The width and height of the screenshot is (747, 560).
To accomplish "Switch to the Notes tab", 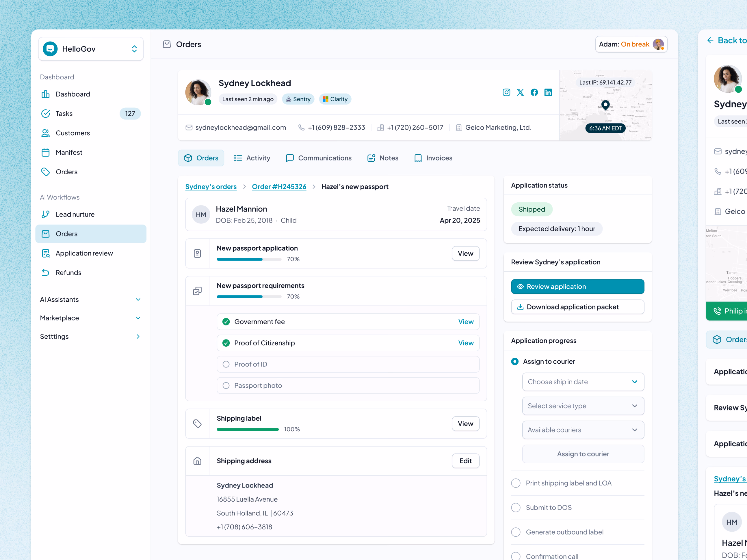I will pyautogui.click(x=383, y=158).
